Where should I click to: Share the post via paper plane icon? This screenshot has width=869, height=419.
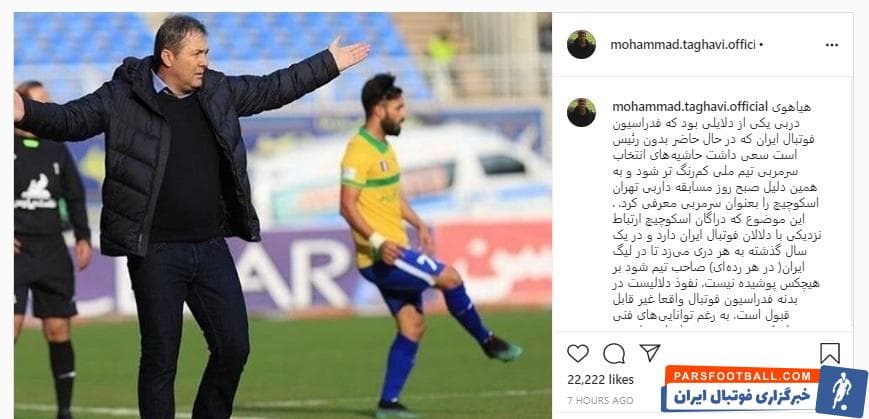[650, 352]
